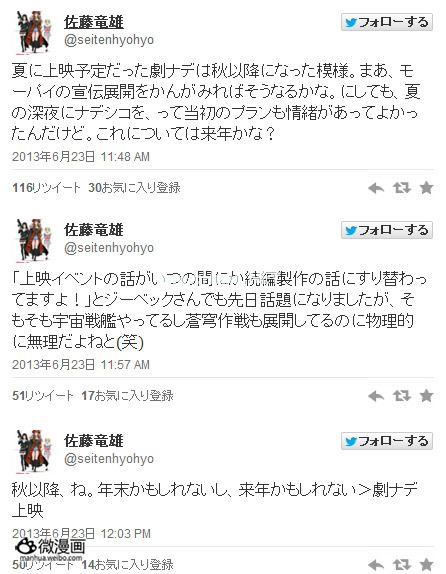Click フォローする button on third tweet
This screenshot has width=446, height=574.
click(x=387, y=441)
